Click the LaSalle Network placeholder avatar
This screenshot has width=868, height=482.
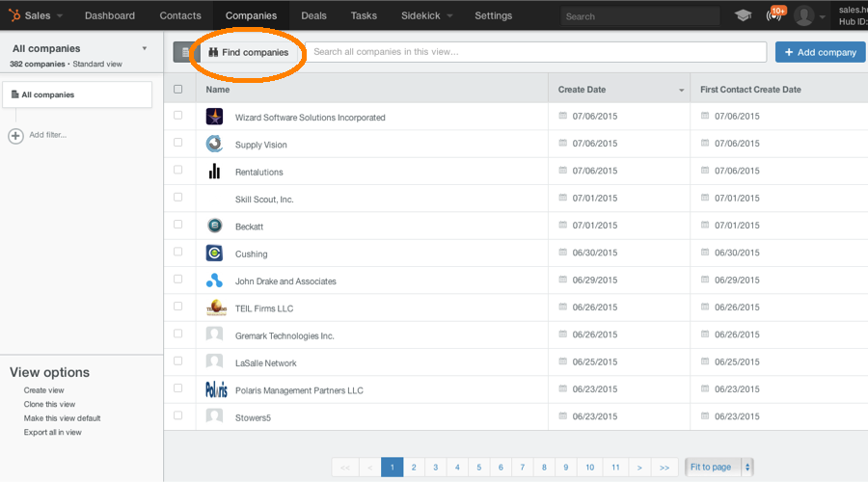coord(214,361)
